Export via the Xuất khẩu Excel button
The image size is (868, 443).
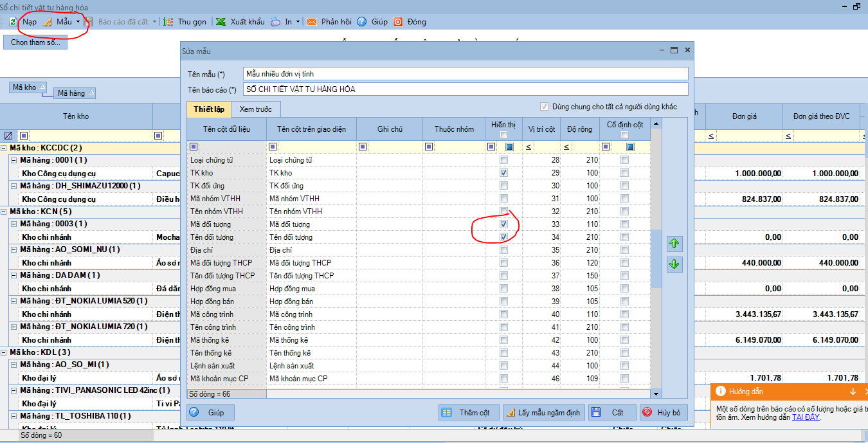240,21
